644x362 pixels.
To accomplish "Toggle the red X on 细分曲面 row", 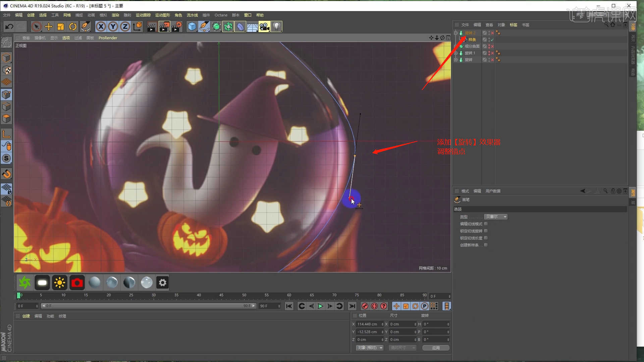I will 492,46.
